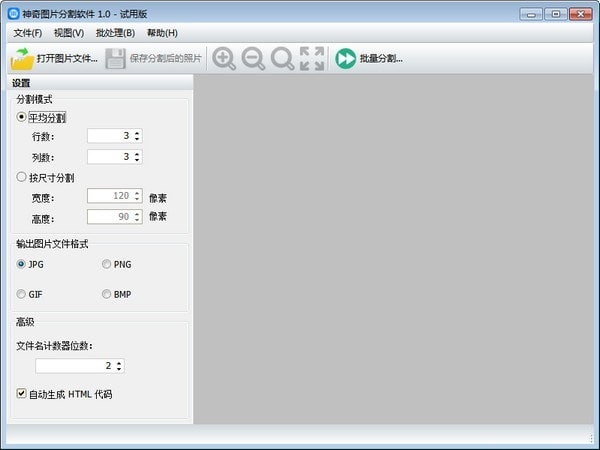Click the green batch split icon

click(x=346, y=59)
